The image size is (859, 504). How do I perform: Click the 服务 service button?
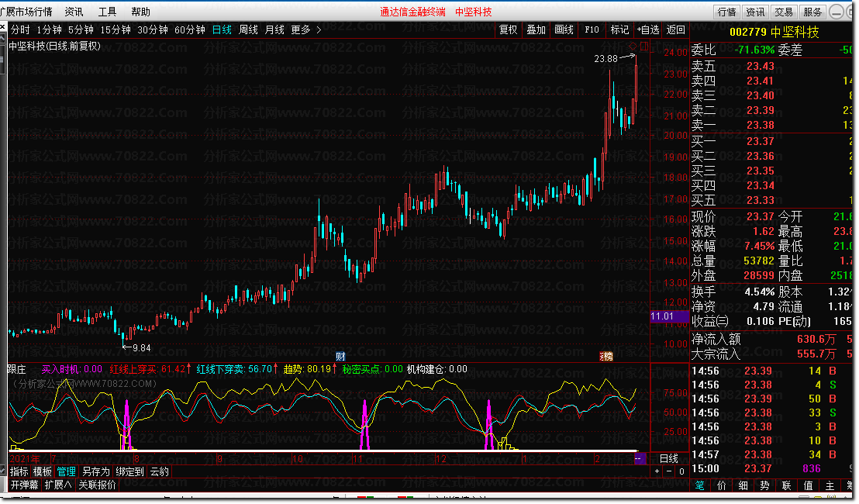pyautogui.click(x=812, y=12)
